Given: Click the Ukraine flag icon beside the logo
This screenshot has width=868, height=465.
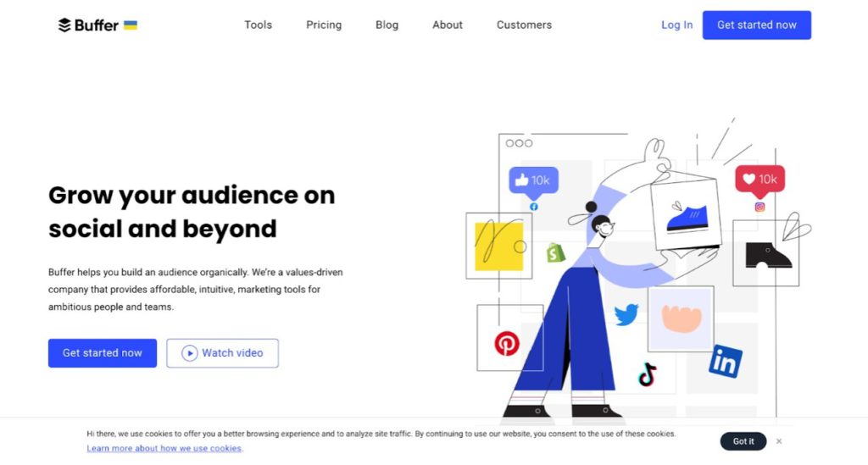Looking at the screenshot, I should click(131, 25).
